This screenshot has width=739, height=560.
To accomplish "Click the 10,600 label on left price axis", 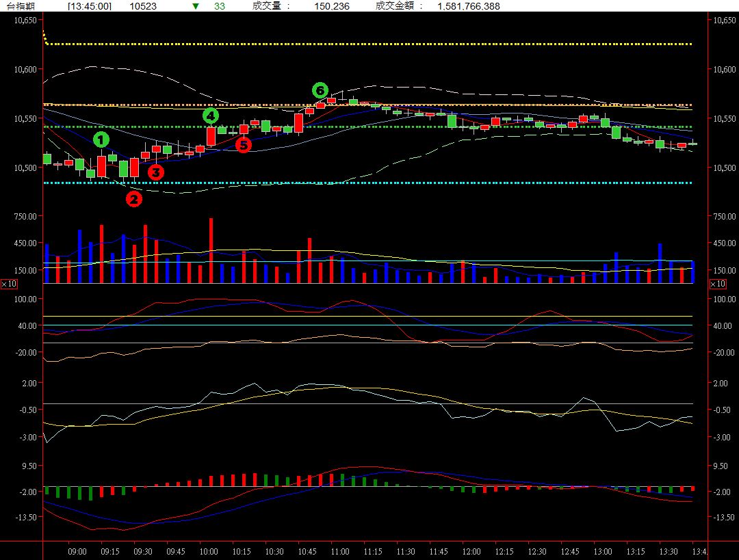I will (x=25, y=69).
